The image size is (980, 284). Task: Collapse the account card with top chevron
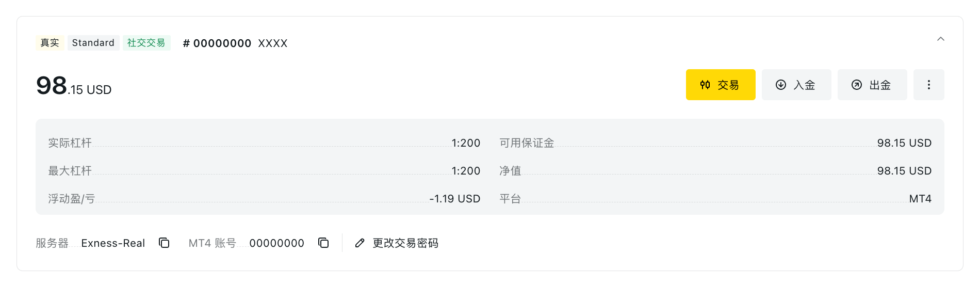point(941,39)
